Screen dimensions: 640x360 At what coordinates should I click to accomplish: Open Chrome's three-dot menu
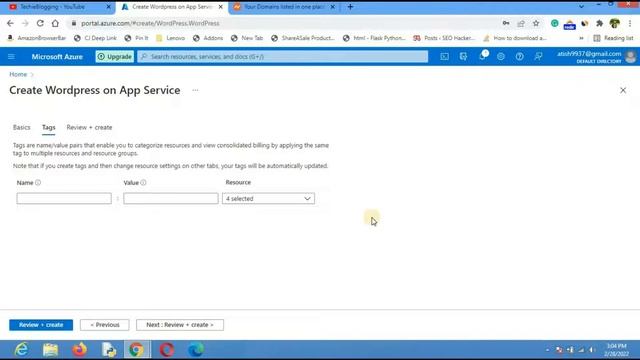(630, 23)
